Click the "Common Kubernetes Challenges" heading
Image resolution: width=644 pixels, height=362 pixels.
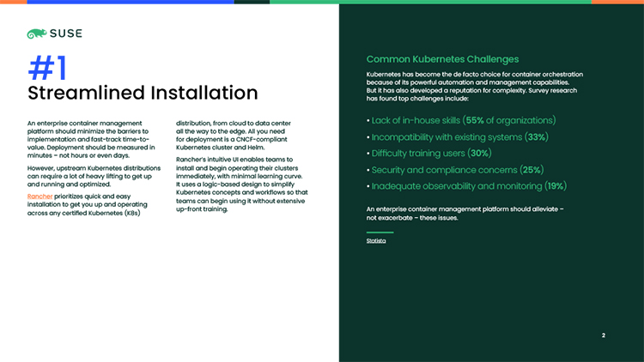[442, 59]
